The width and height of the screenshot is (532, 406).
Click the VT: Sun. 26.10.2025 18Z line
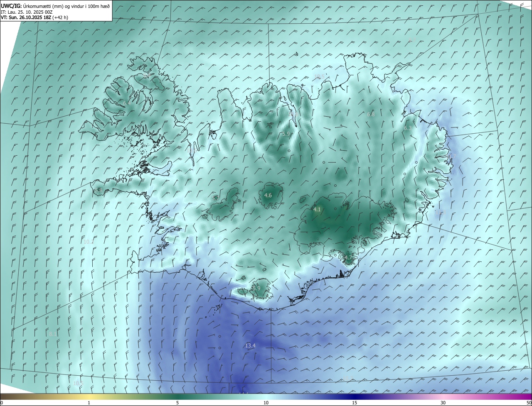[x=34, y=17]
